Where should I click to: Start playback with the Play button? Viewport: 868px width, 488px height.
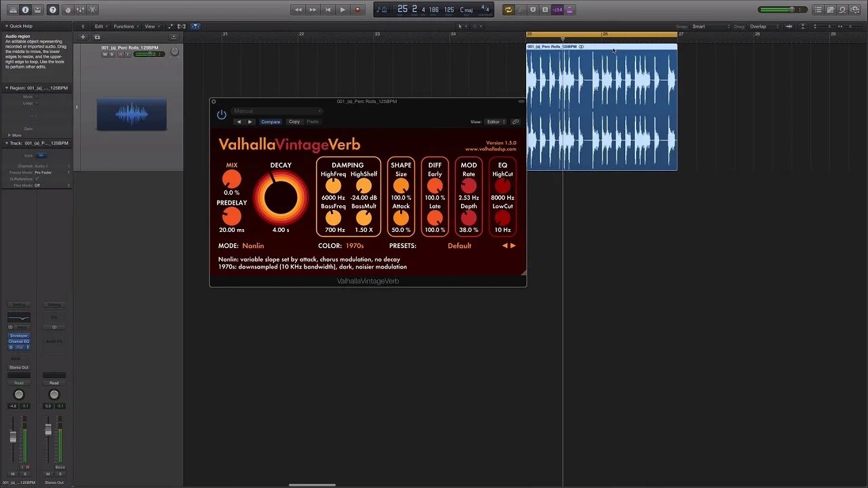click(342, 9)
